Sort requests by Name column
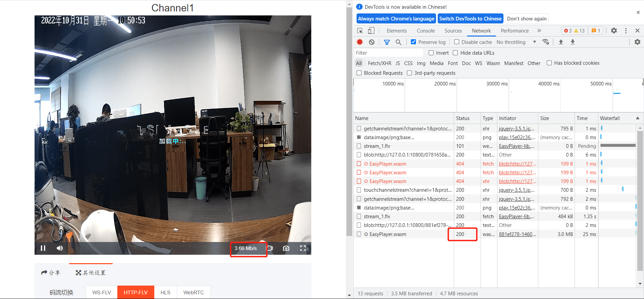The image size is (644, 299). pos(404,118)
